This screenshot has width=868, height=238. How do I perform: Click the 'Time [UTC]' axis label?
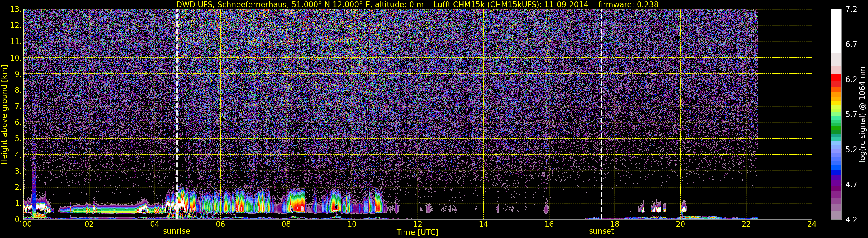[x=417, y=232]
